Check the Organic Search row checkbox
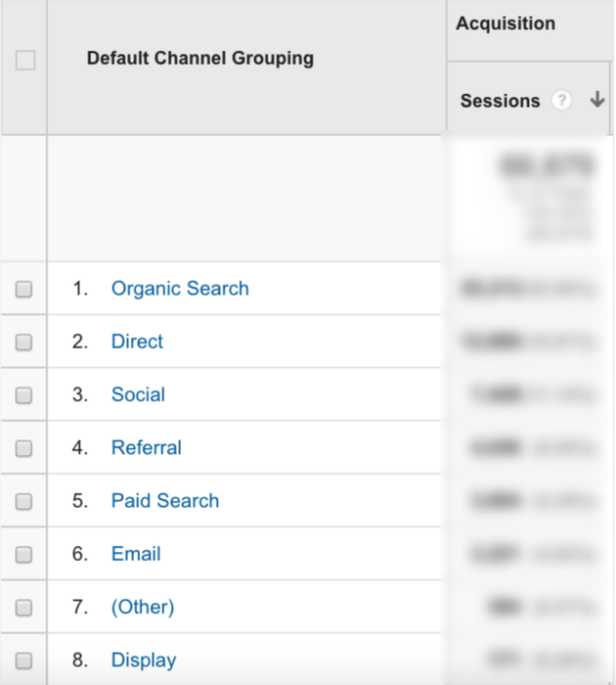This screenshot has width=616, height=685. click(24, 290)
